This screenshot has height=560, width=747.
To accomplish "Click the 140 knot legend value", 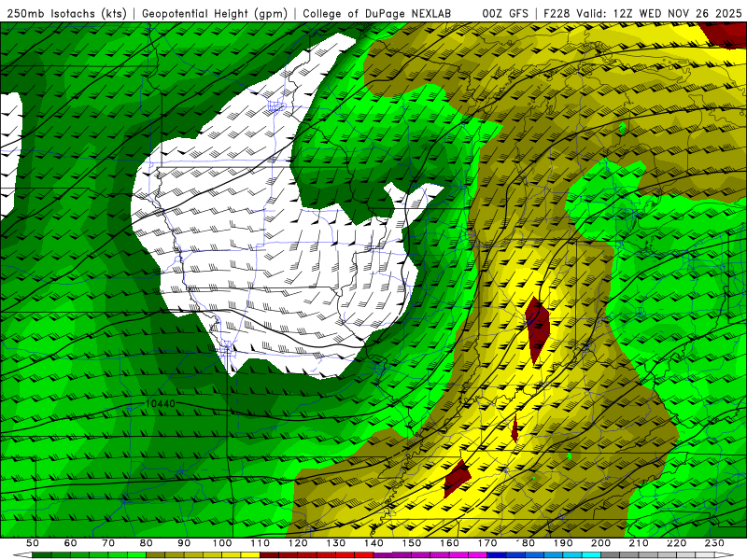I will (x=373, y=543).
